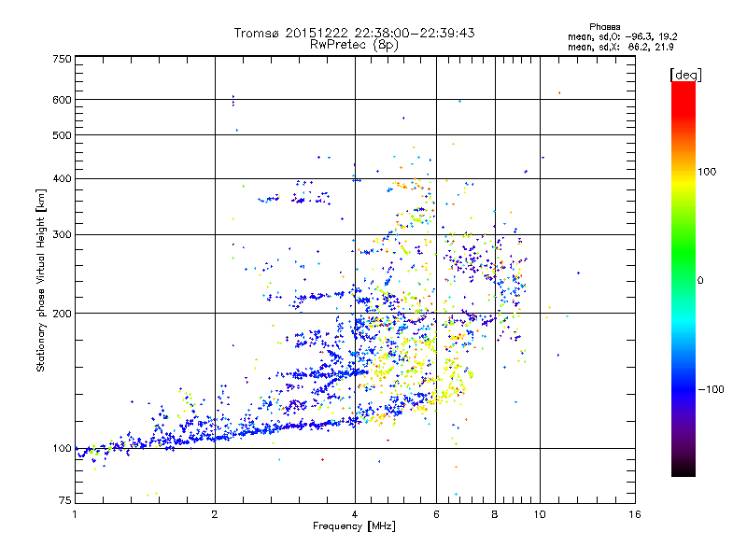The height and width of the screenshot is (560, 747).
Task: Click the 'mean, sd,O: -96.3, 19.2' line
Action: pos(622,36)
